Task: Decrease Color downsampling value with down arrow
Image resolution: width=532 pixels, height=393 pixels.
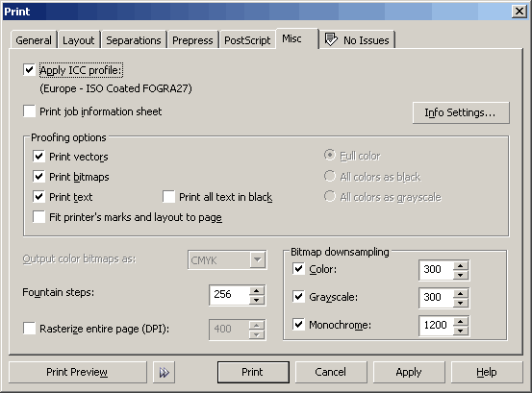Action: point(461,275)
